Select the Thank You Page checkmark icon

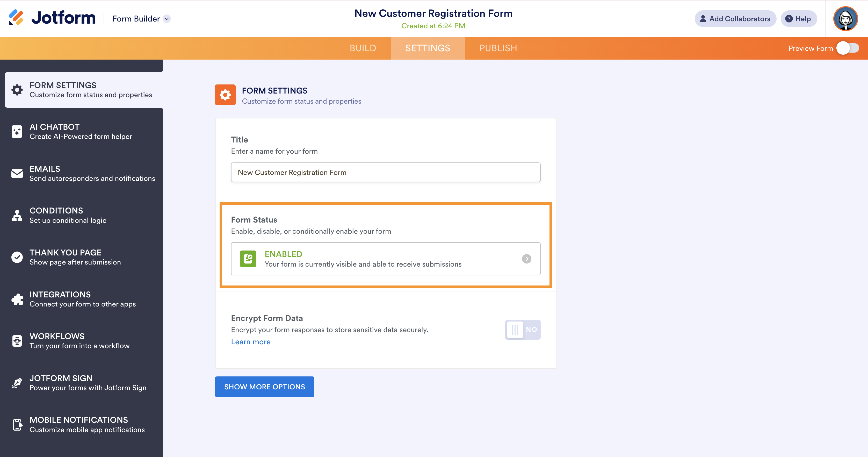[x=17, y=257]
